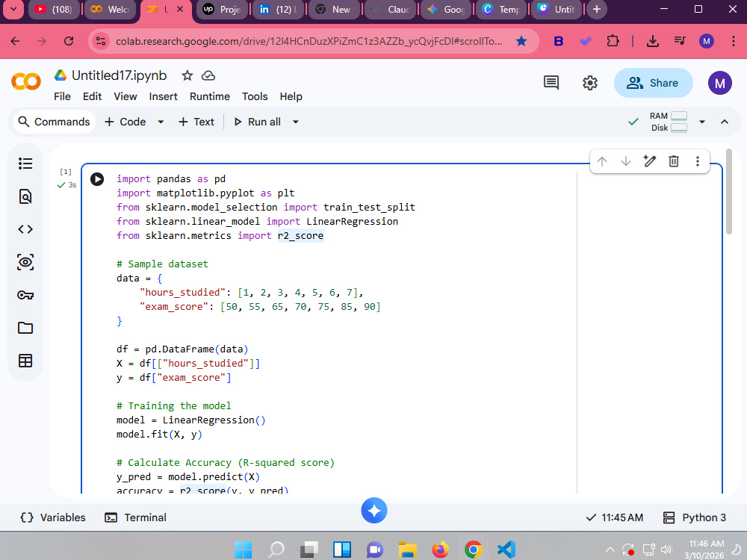Open the Variables panel
This screenshot has height=560, width=747.
53,517
